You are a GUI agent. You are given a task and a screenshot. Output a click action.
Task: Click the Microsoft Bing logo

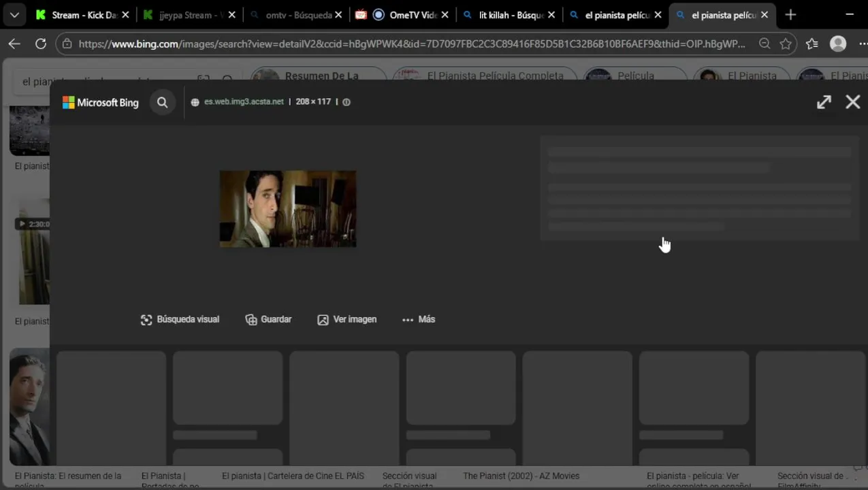pyautogui.click(x=101, y=102)
